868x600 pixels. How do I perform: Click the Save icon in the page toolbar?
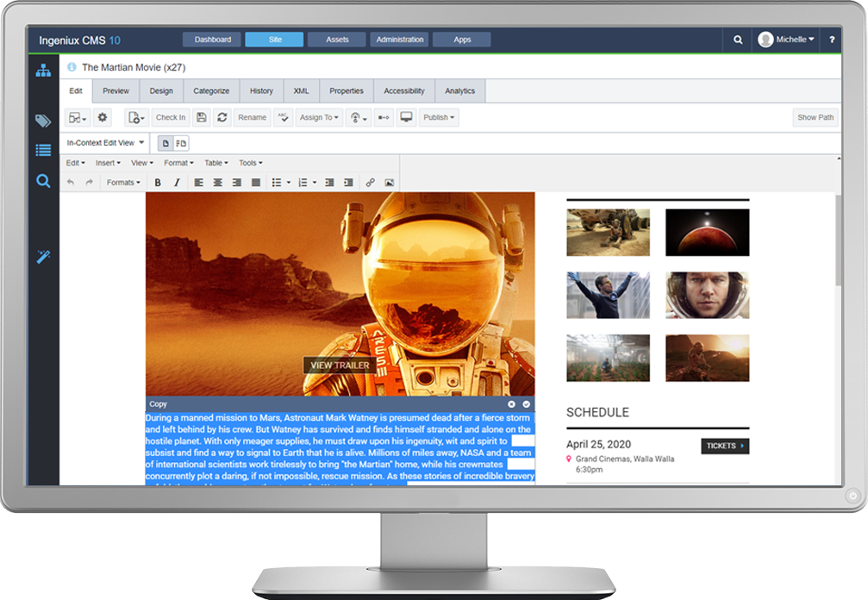click(x=201, y=116)
